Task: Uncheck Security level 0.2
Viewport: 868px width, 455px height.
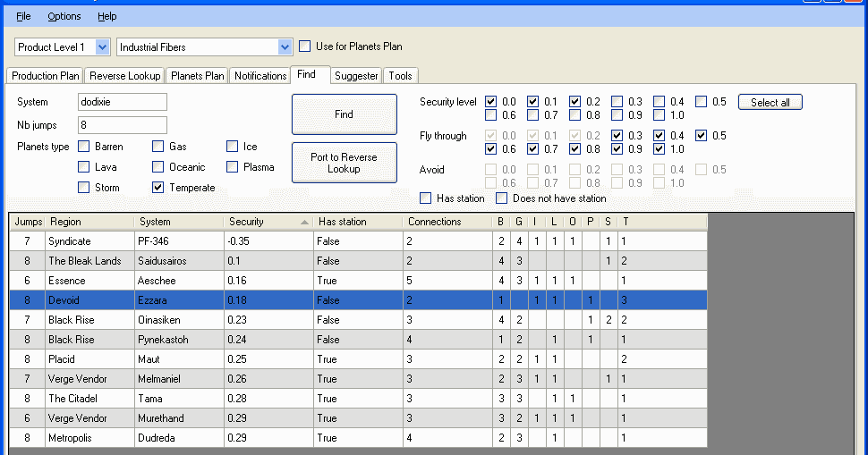Action: pyautogui.click(x=574, y=102)
